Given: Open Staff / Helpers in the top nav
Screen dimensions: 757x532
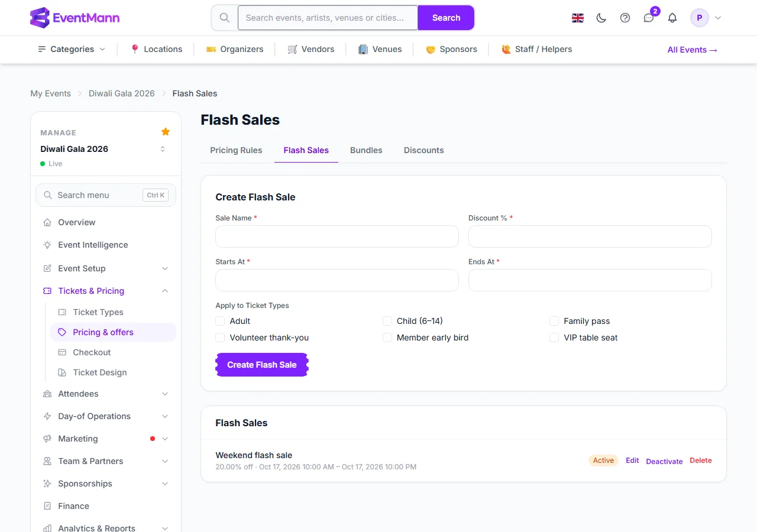Looking at the screenshot, I should coord(536,49).
